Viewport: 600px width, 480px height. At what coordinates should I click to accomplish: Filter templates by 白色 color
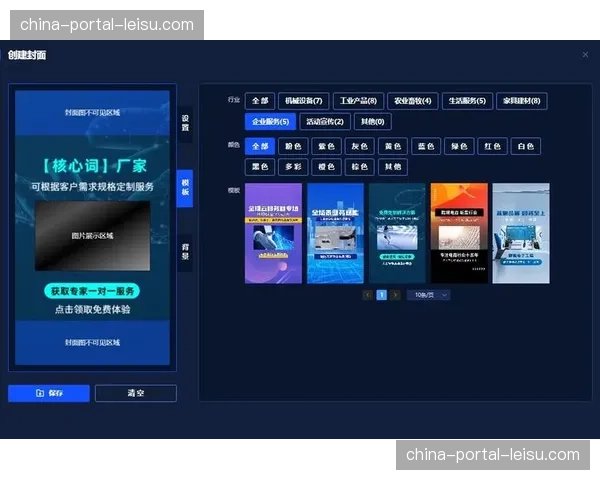[x=526, y=146]
